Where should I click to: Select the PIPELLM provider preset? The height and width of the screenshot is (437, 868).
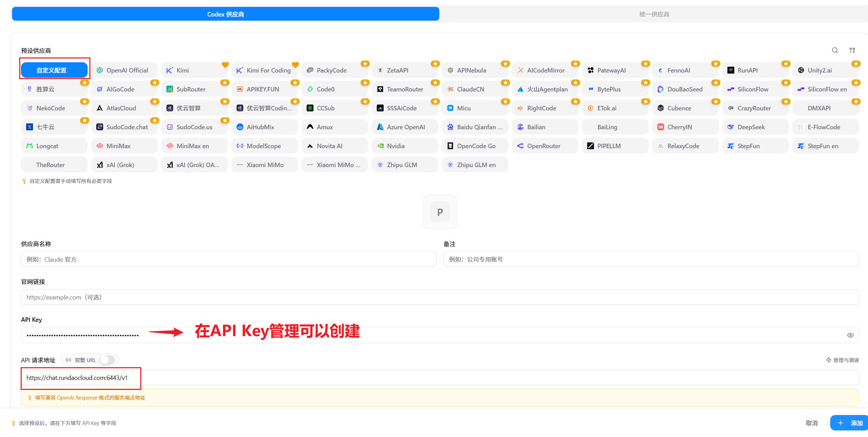[615, 146]
